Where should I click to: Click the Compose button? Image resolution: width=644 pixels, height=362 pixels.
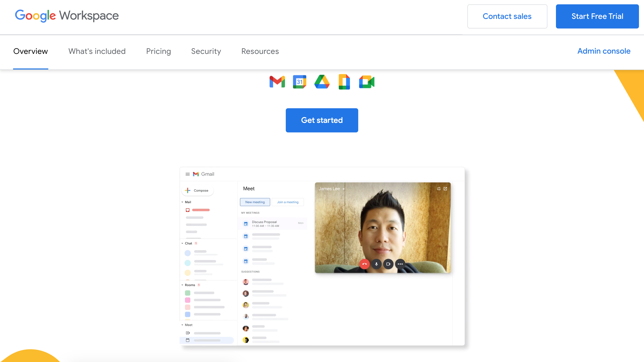tap(197, 190)
